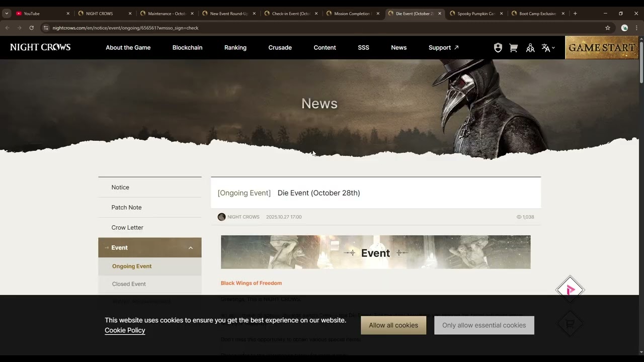Click the view count eye icon
644x362 pixels.
(x=519, y=217)
